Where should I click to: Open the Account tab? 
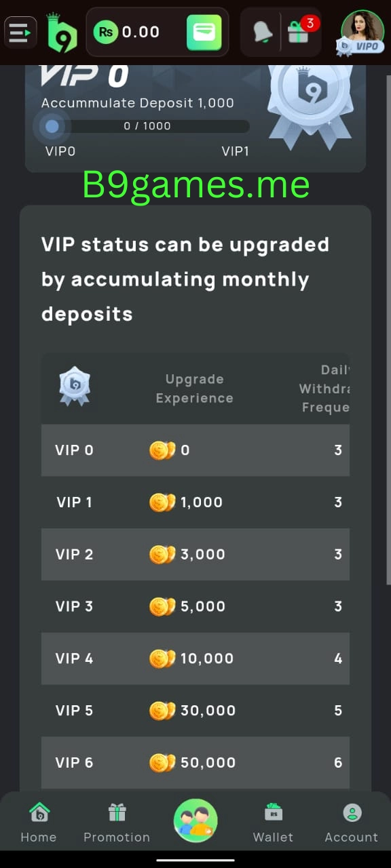[x=352, y=823]
